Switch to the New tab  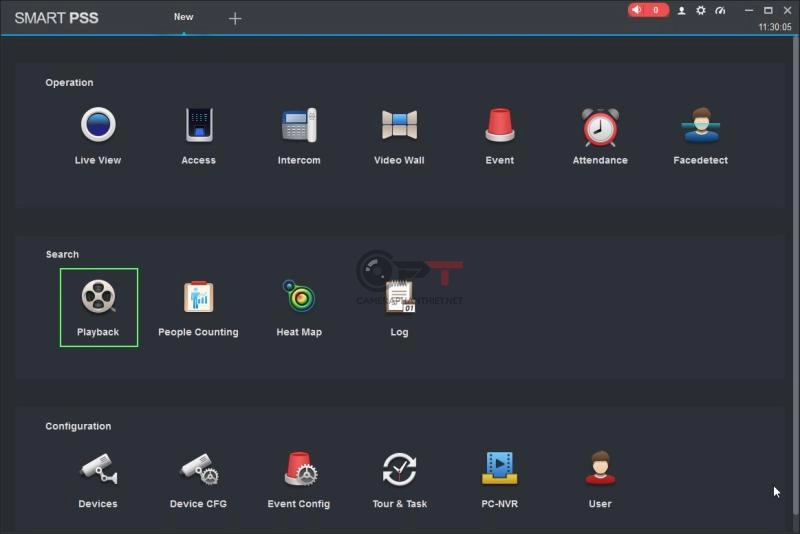pos(183,17)
